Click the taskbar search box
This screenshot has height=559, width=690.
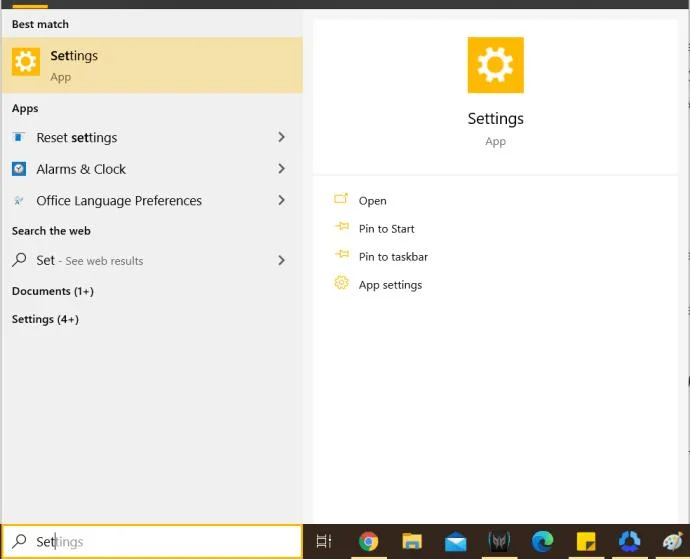pos(152,541)
